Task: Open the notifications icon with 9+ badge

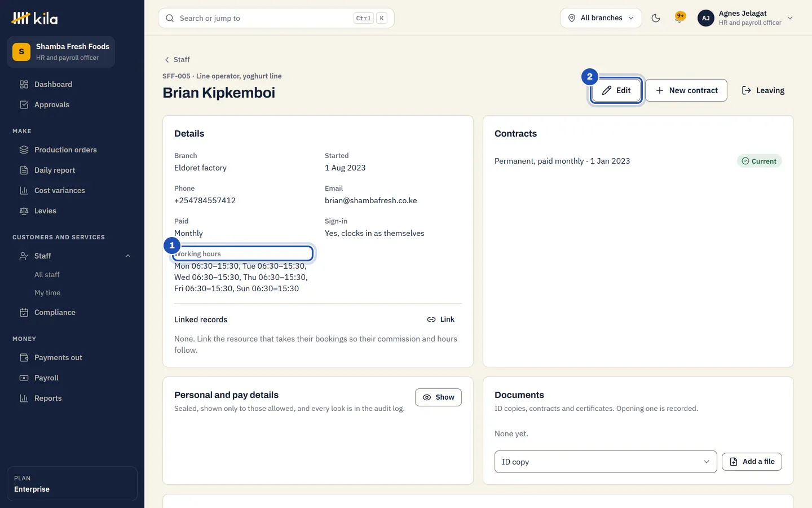Action: click(680, 17)
